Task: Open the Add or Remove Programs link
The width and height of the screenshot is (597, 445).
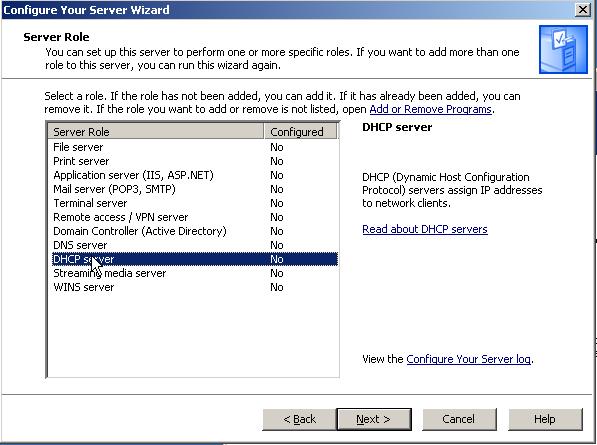Action: pyautogui.click(x=431, y=110)
